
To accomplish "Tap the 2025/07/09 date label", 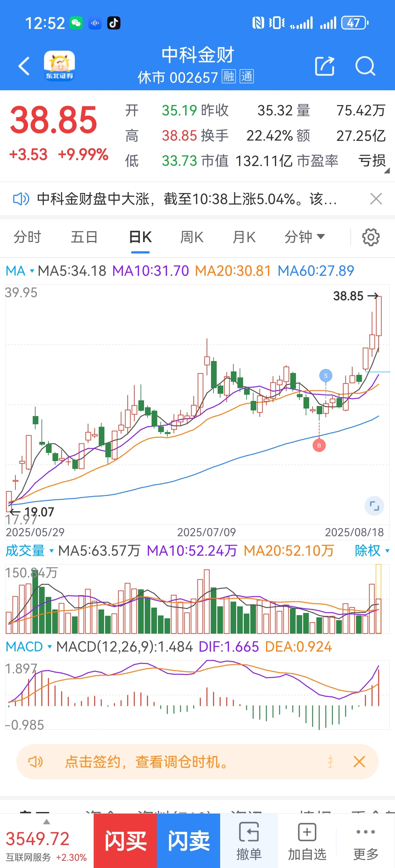I will click(x=206, y=532).
